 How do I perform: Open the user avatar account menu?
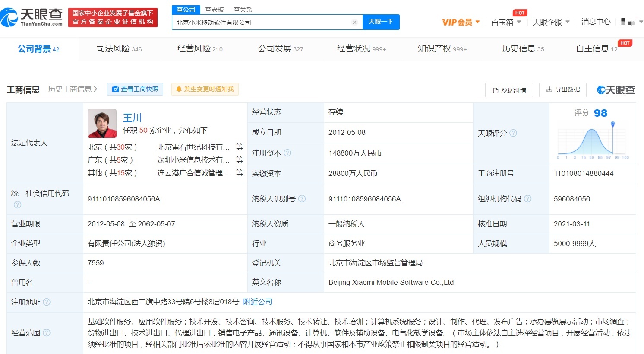click(x=631, y=22)
